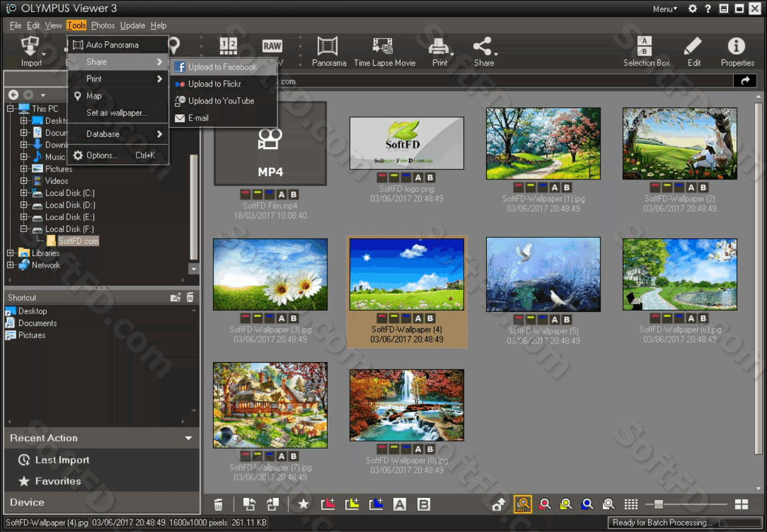Open the Device panel header
Viewport: 767px width, 532px height.
point(102,503)
